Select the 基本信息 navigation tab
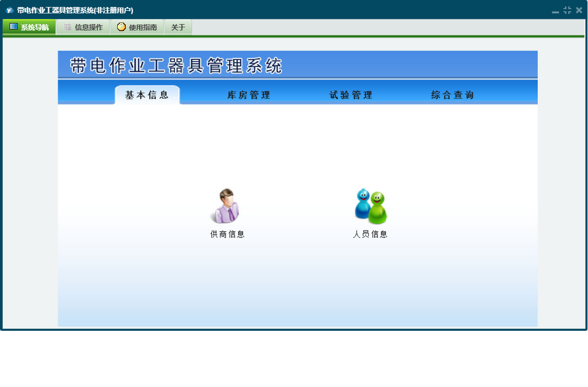This screenshot has width=588, height=387. [147, 95]
